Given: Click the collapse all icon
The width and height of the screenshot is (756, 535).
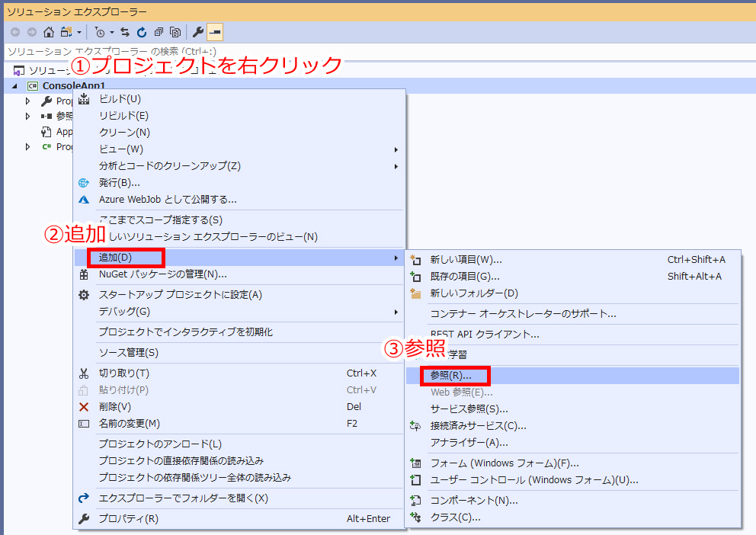Looking at the screenshot, I should (x=159, y=32).
